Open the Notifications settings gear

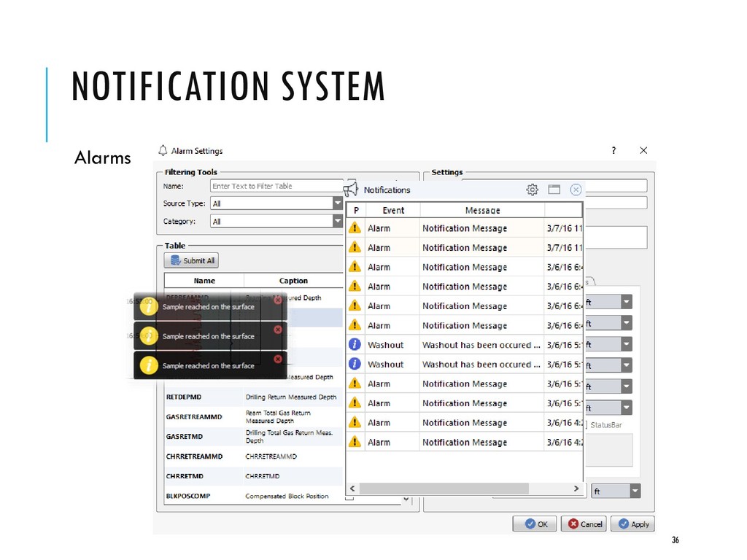pos(533,190)
